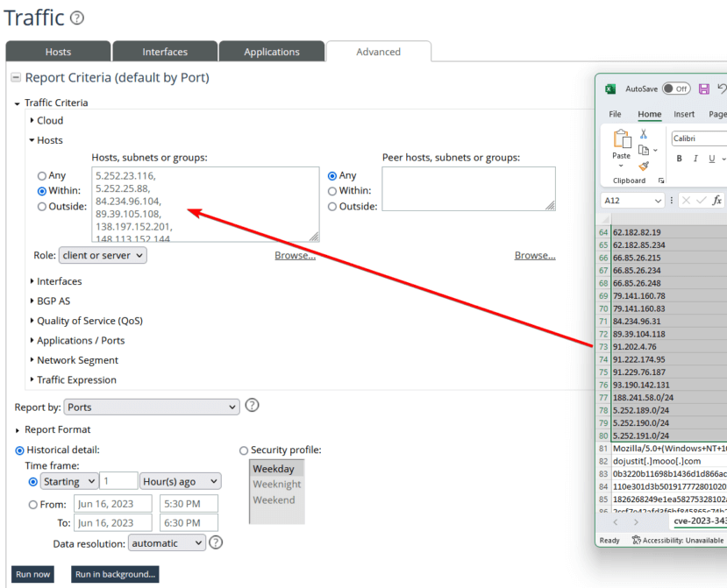Switch to the Hosts tab
Image resolution: width=727 pixels, height=588 pixels.
[58, 52]
